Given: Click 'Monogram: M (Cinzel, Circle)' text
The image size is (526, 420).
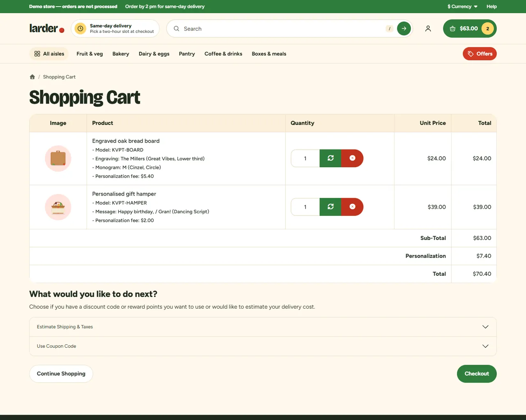Looking at the screenshot, I should coord(127,167).
